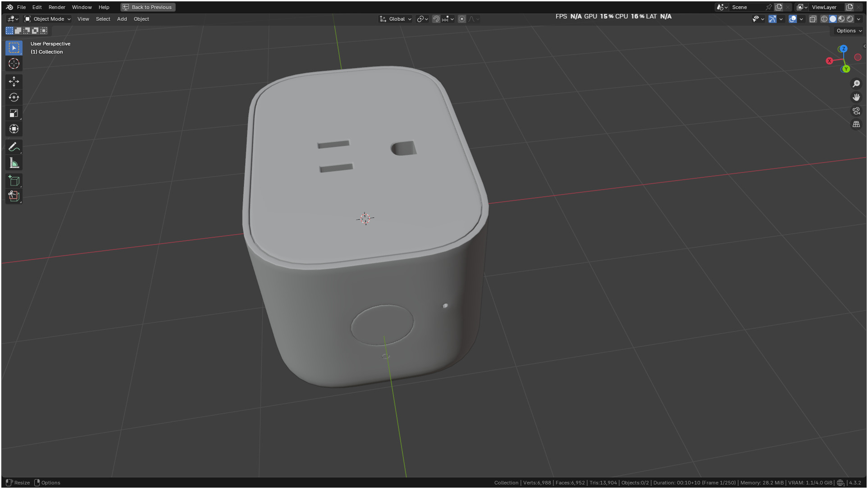Screen dimensions: 868x489
Task: Expand shading options dropdown arrow
Action: point(859,19)
